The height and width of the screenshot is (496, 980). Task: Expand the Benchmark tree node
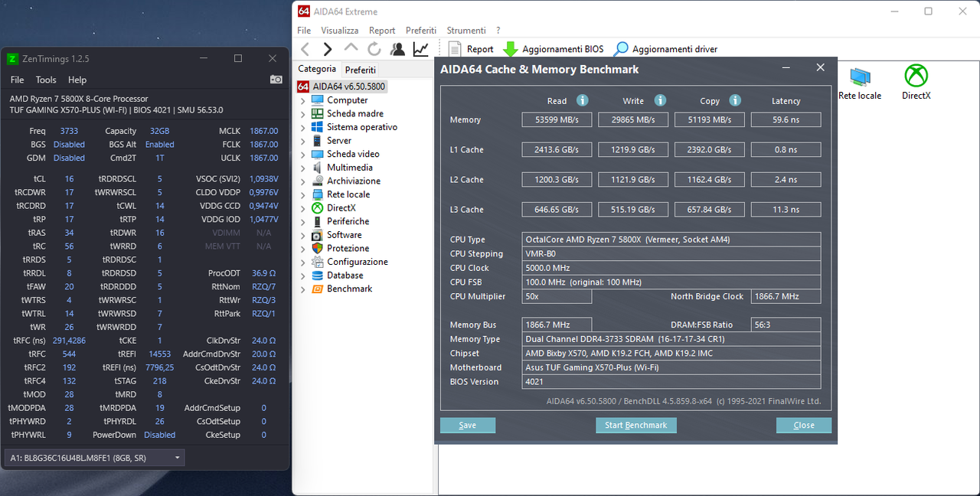303,289
